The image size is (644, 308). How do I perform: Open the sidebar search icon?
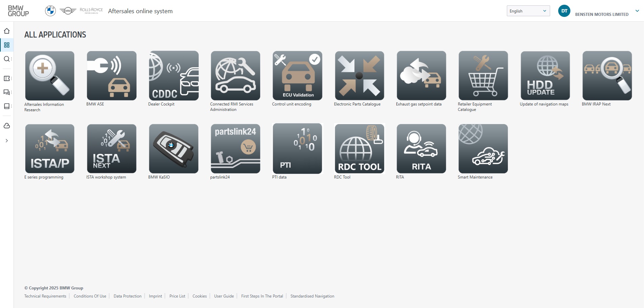point(7,59)
